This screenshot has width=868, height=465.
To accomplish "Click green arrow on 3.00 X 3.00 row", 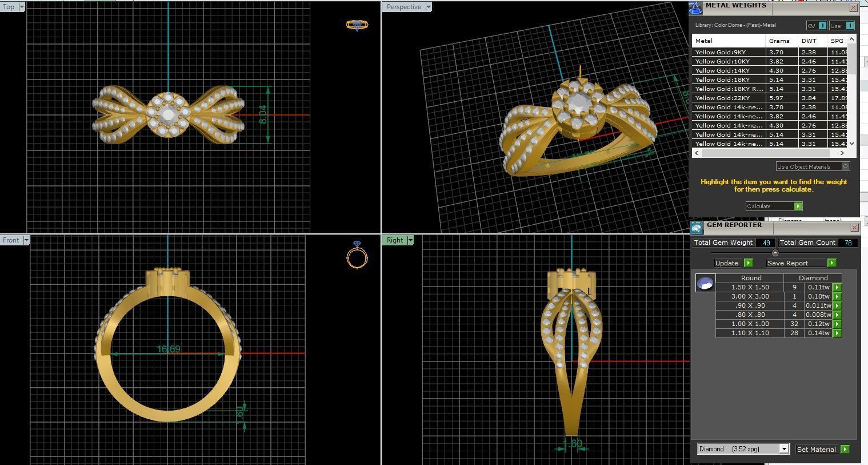I will (837, 297).
